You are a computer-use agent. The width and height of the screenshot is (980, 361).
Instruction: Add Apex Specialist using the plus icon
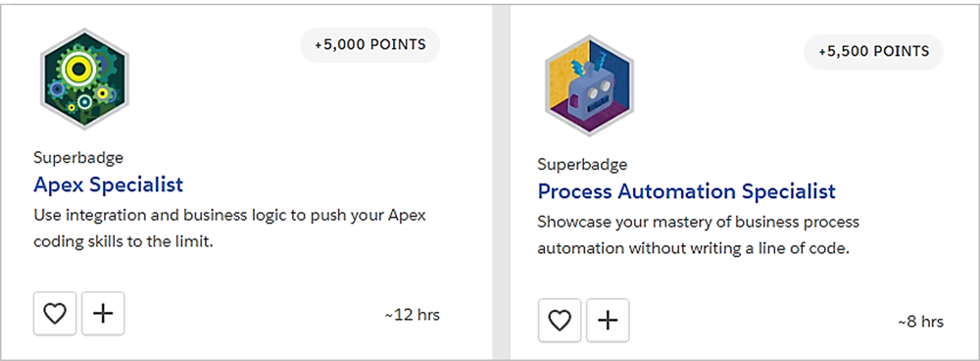click(103, 314)
